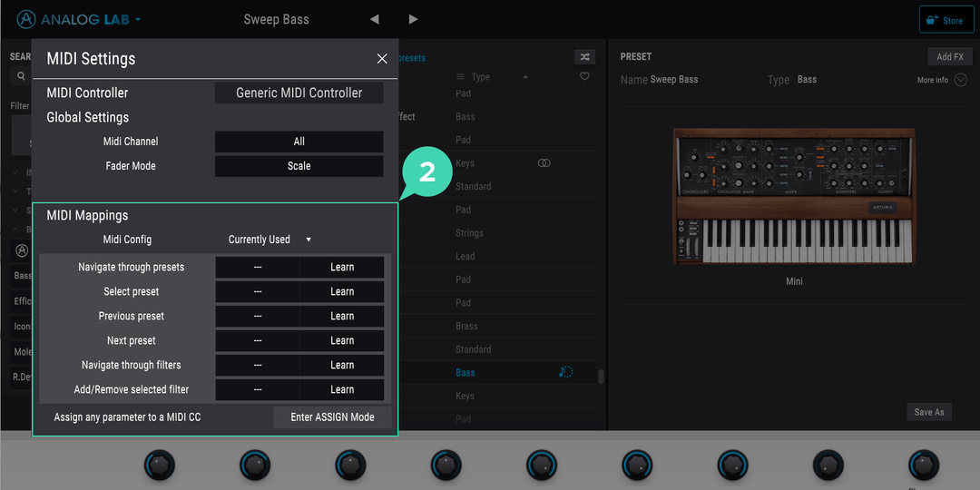Click seventh macro knob on the bottom

click(x=732, y=465)
